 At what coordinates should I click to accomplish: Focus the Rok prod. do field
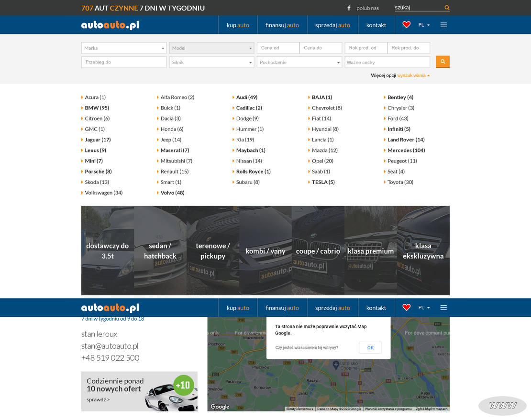tap(409, 48)
